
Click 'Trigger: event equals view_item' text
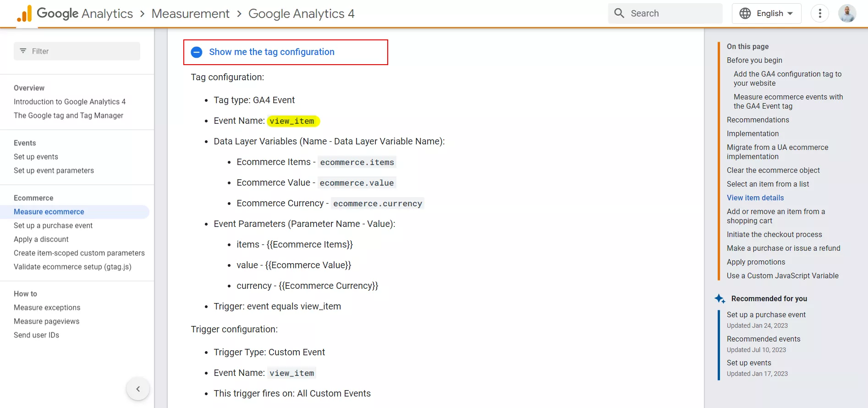click(x=277, y=306)
